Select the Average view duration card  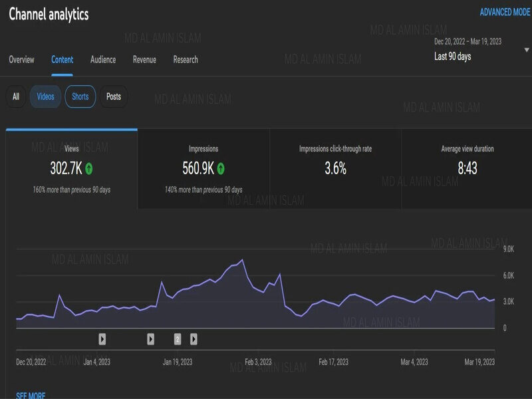(467, 169)
